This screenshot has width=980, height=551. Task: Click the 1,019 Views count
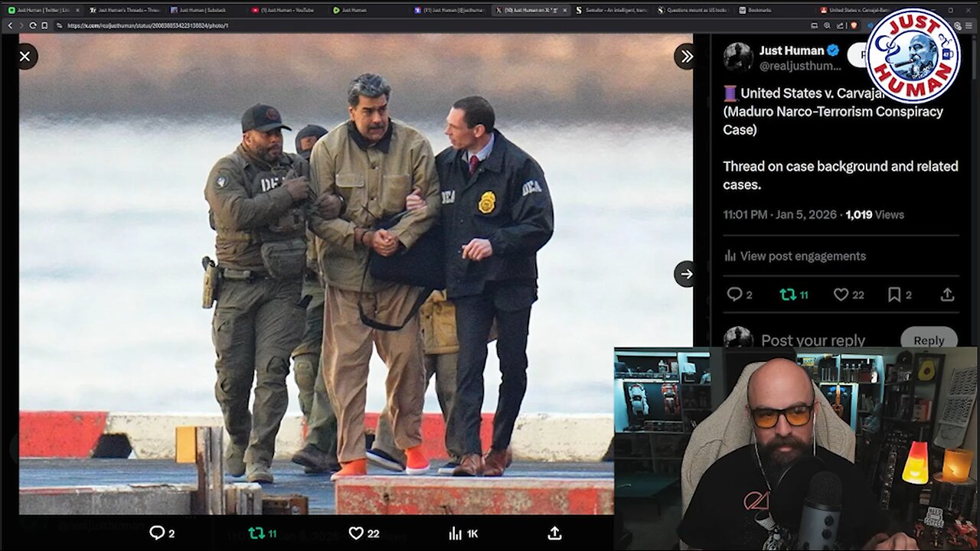(874, 215)
